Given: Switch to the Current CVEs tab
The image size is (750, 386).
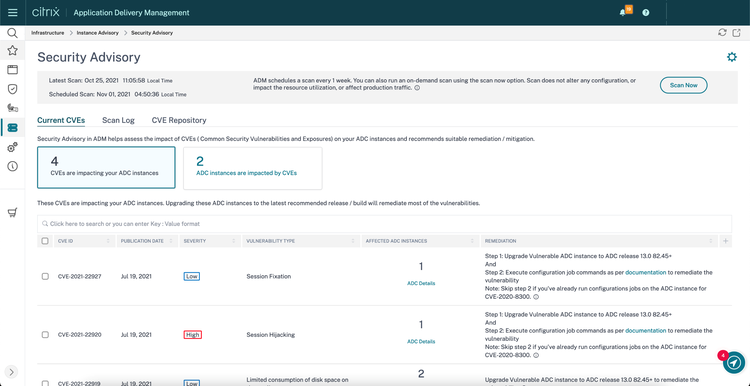Looking at the screenshot, I should (61, 121).
